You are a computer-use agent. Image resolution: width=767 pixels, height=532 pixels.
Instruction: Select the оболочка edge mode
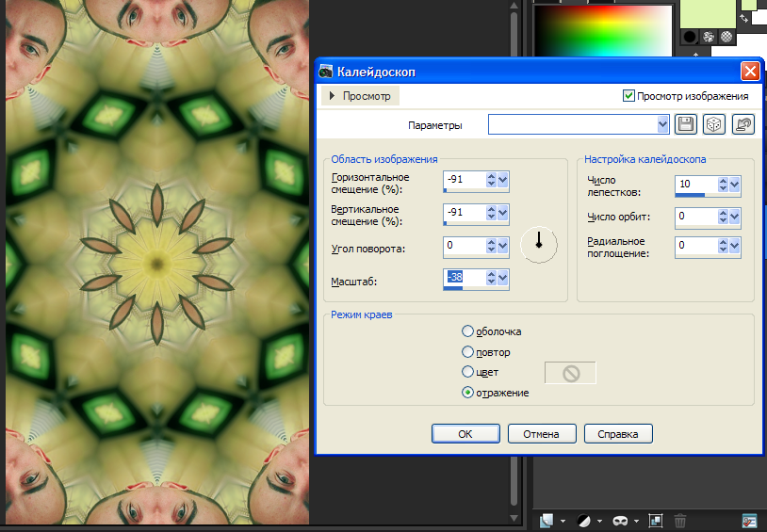[467, 331]
